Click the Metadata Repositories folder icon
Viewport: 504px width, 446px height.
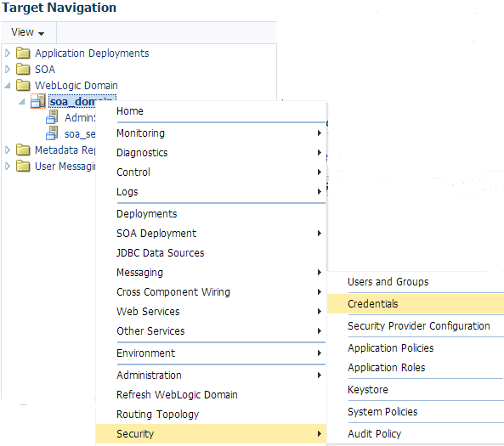click(23, 150)
